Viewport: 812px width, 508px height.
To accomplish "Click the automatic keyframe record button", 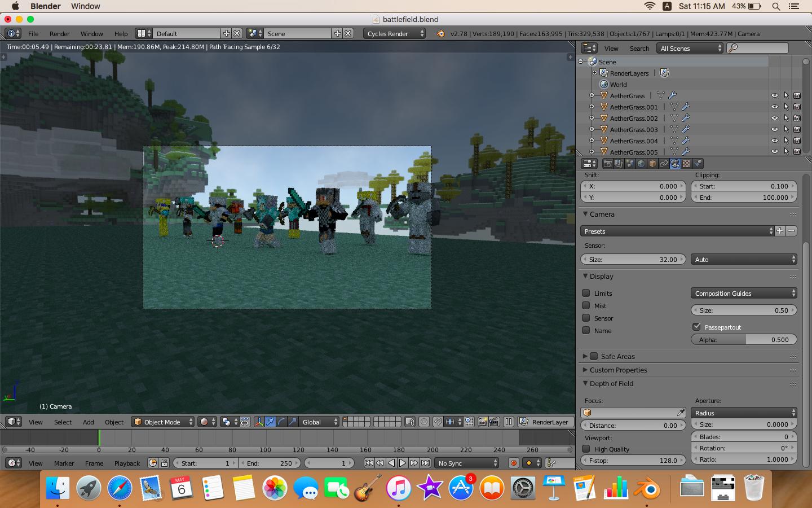I will (x=513, y=463).
